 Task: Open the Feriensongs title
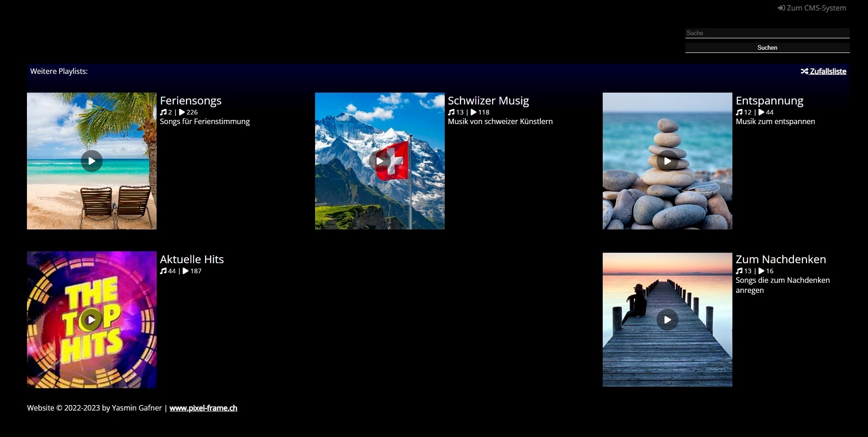pyautogui.click(x=190, y=101)
